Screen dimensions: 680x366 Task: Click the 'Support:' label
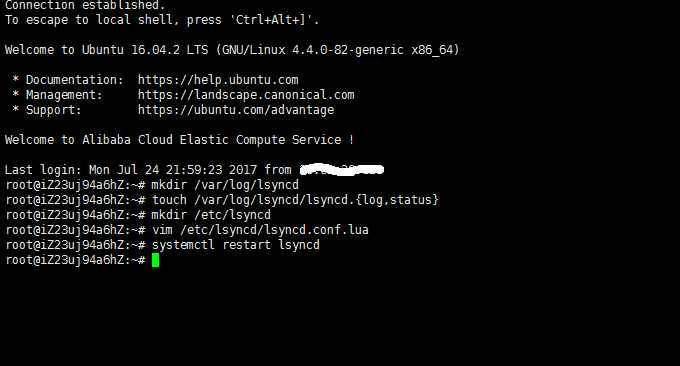point(54,110)
